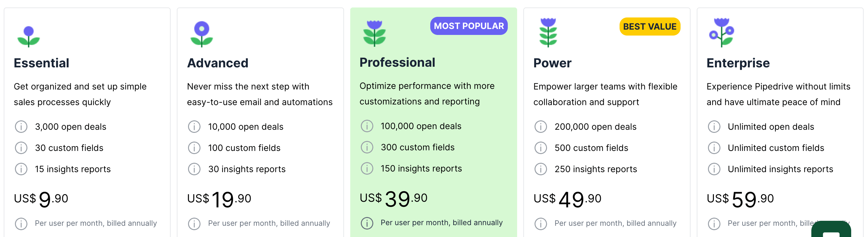Click the BEST VALUE badge
This screenshot has width=868, height=237.
(x=649, y=27)
